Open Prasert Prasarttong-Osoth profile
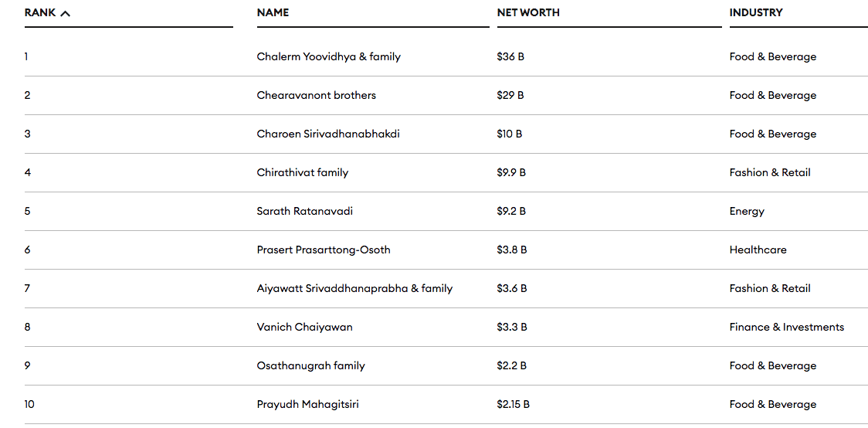This screenshot has width=868, height=428. [324, 250]
